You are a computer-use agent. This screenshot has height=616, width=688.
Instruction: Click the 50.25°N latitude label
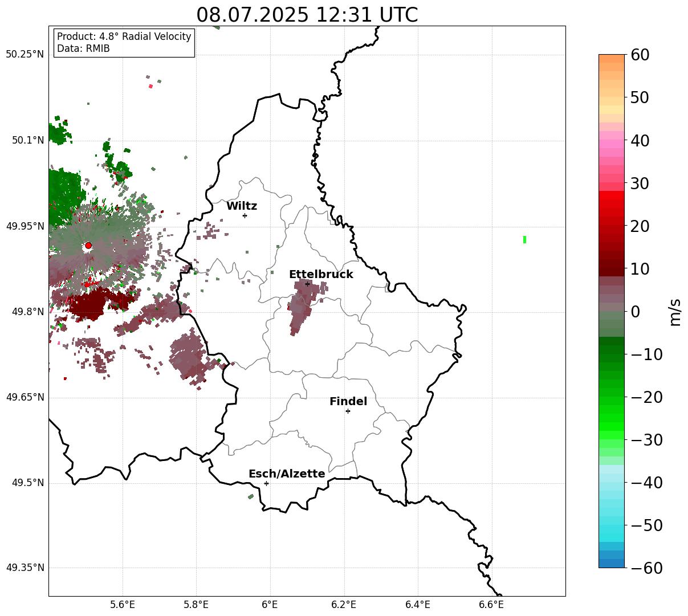tap(25, 55)
